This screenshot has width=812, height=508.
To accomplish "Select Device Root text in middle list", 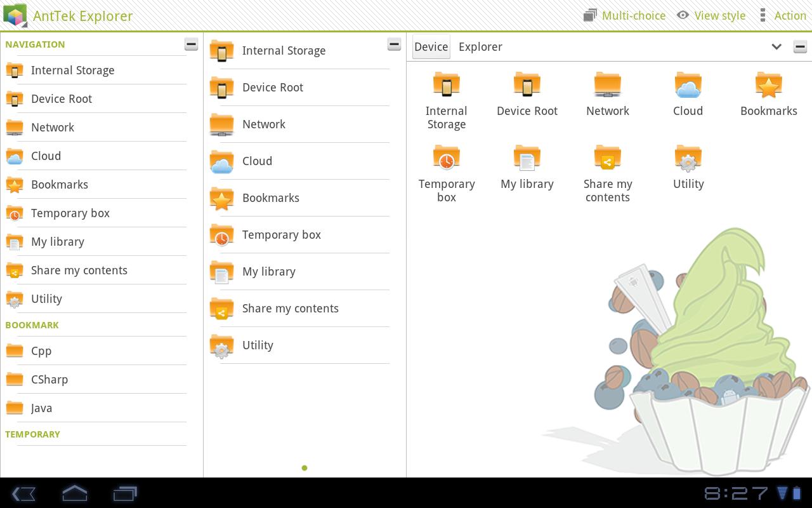I will tap(273, 88).
